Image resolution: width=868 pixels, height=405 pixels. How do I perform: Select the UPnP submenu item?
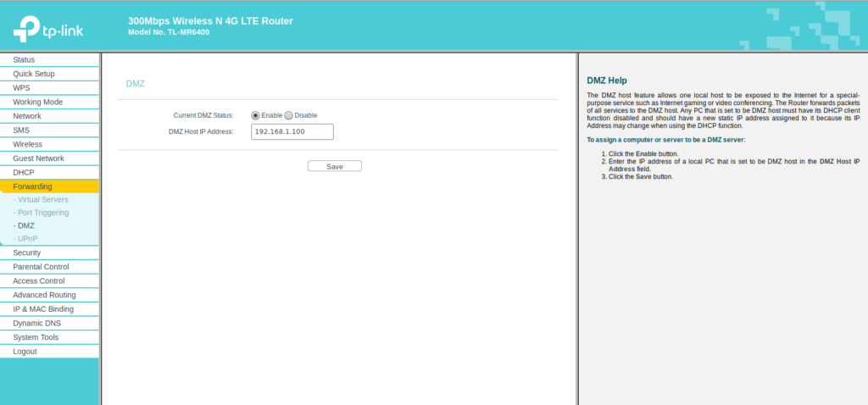[x=27, y=239]
